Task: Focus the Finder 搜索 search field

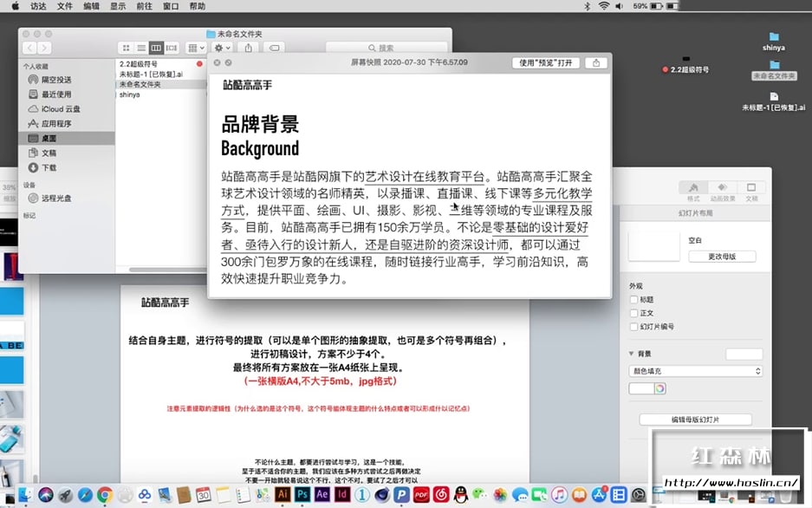Action: [x=387, y=49]
